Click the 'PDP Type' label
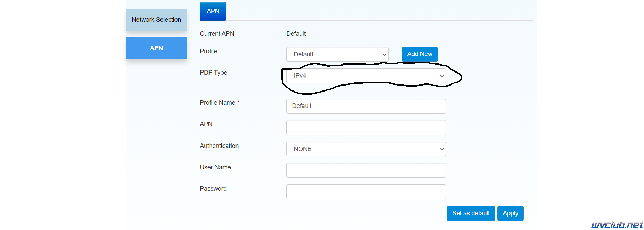 coord(213,73)
